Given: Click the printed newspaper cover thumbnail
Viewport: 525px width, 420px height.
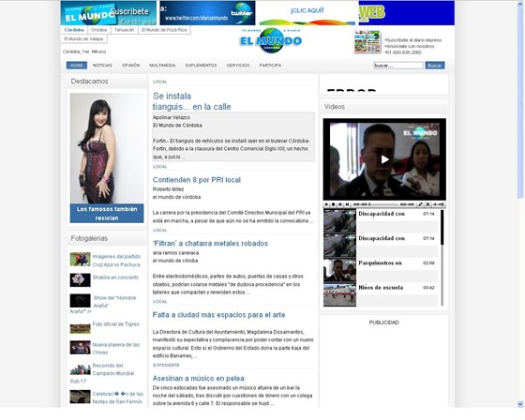Looking at the screenshot, I should [367, 42].
